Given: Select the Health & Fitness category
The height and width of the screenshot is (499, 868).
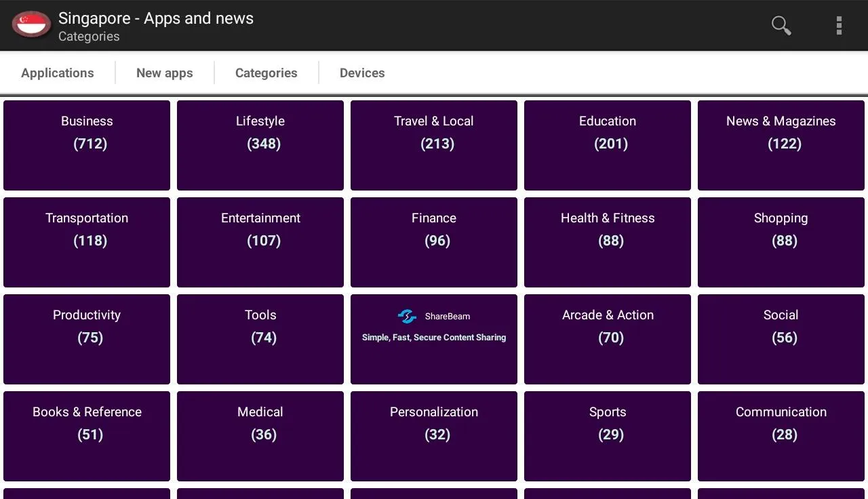Looking at the screenshot, I should pos(608,242).
